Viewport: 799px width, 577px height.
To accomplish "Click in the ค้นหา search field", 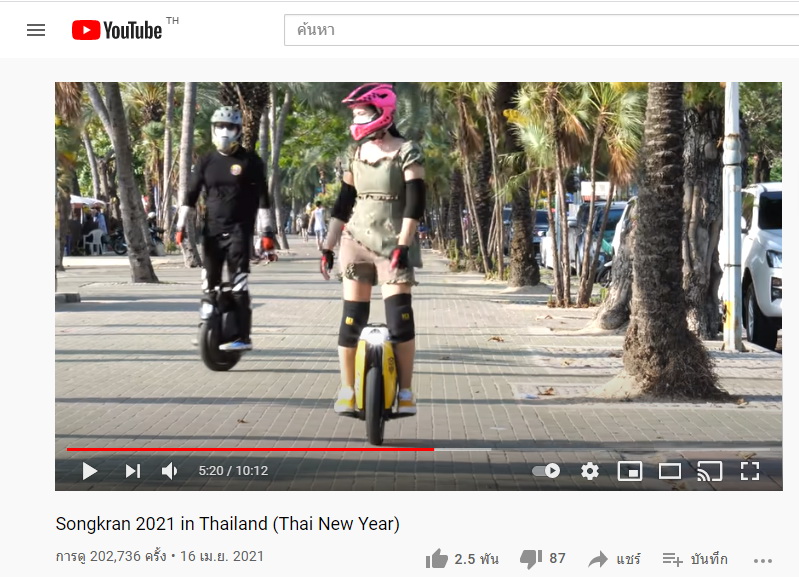I will coord(541,30).
